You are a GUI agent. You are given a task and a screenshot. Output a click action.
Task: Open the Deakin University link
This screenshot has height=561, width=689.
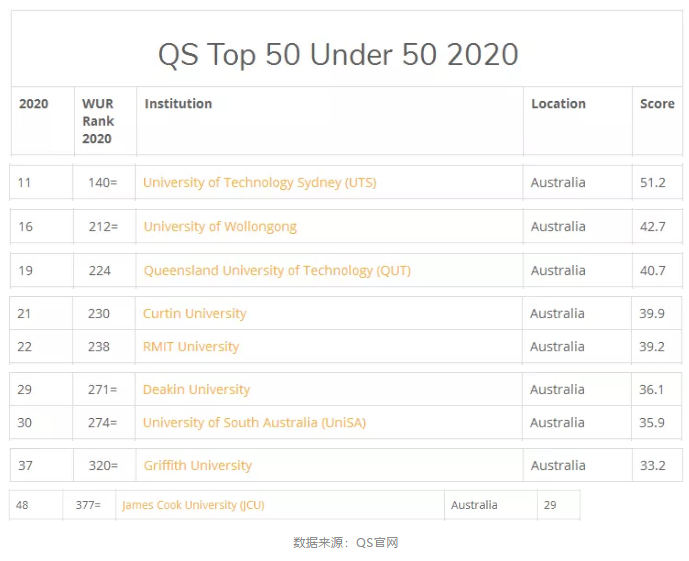click(x=196, y=390)
